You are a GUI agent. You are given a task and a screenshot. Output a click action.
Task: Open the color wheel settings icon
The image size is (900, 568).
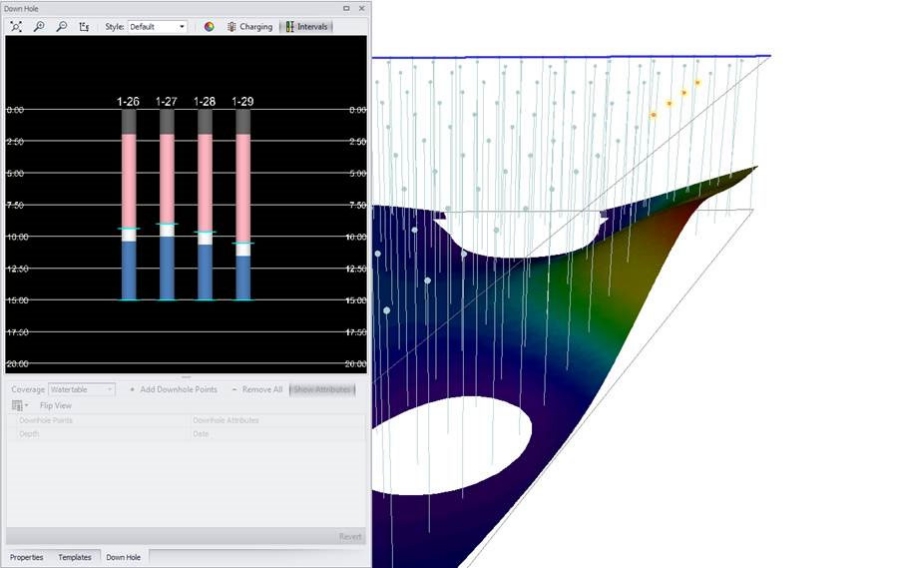[x=209, y=27]
